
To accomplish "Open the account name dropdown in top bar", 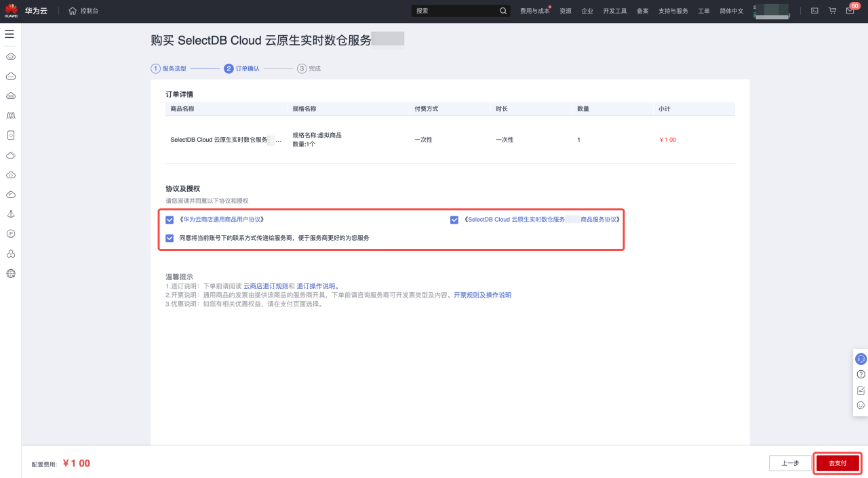I will coord(772,11).
